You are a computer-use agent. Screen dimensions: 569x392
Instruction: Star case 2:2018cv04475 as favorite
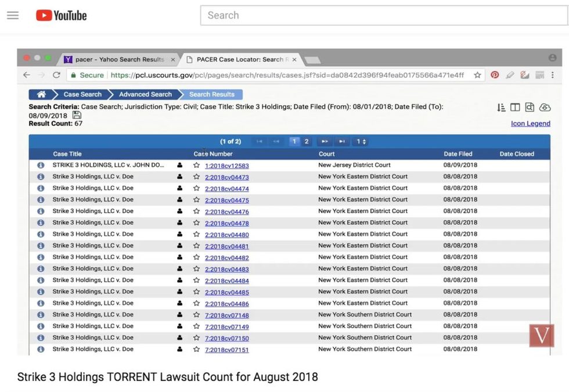[x=196, y=200]
